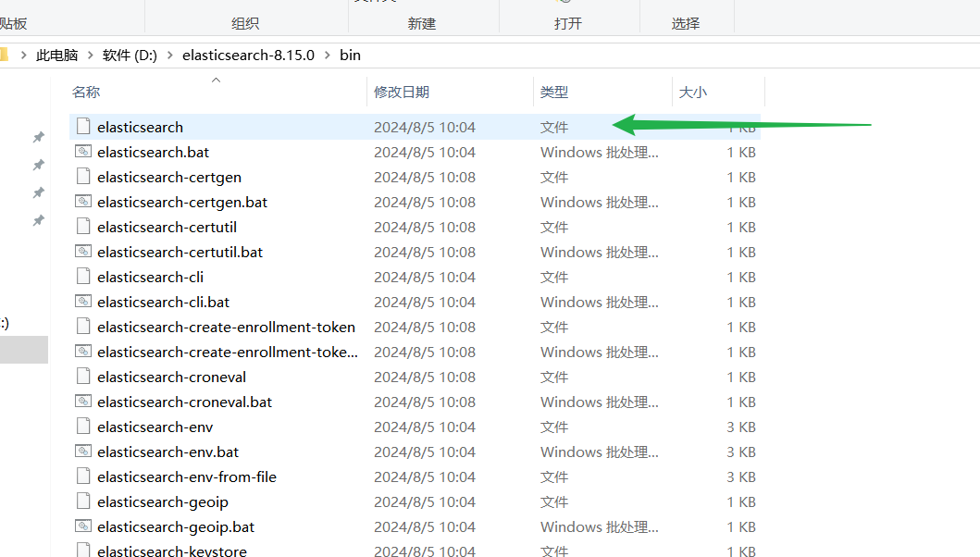The height and width of the screenshot is (557, 980).
Task: Click the elasticsearch-env-from-file file icon
Action: point(83,477)
